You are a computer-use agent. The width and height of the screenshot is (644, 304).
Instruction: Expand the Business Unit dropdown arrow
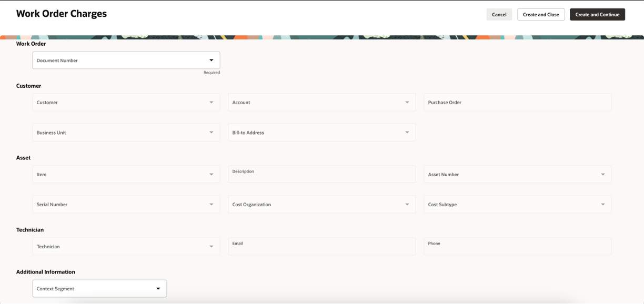212,133
